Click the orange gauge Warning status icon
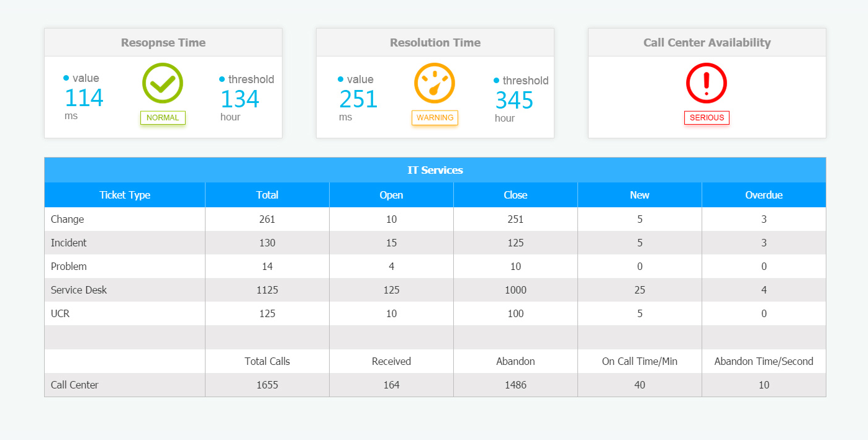868x440 pixels. [x=435, y=83]
